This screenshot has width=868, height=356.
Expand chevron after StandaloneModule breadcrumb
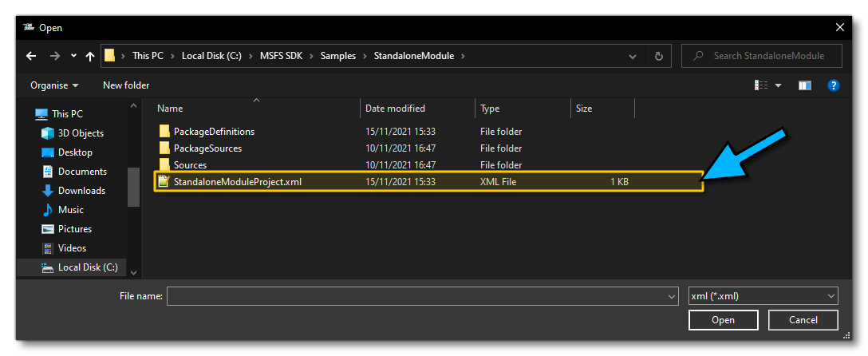[x=463, y=56]
